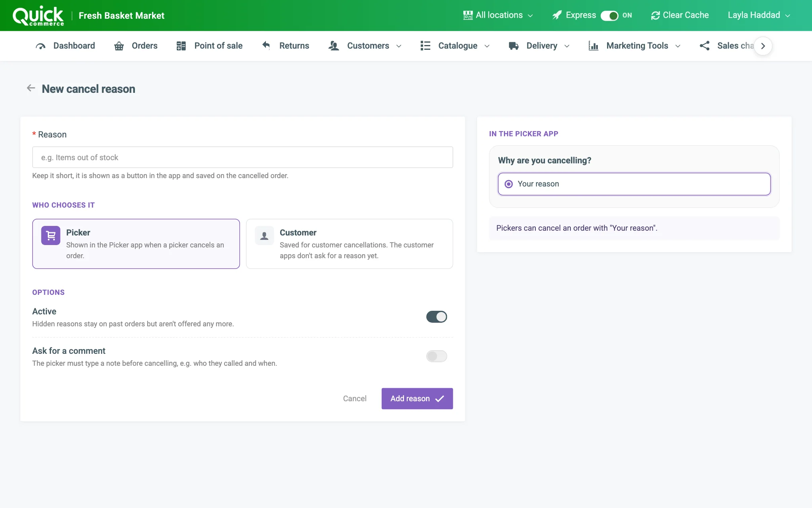Click the Dashboard gauge icon
Screen dimensions: 812x508
click(x=41, y=46)
